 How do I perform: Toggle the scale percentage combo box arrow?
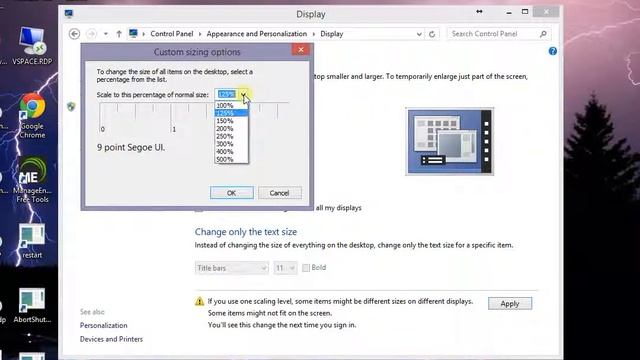243,94
